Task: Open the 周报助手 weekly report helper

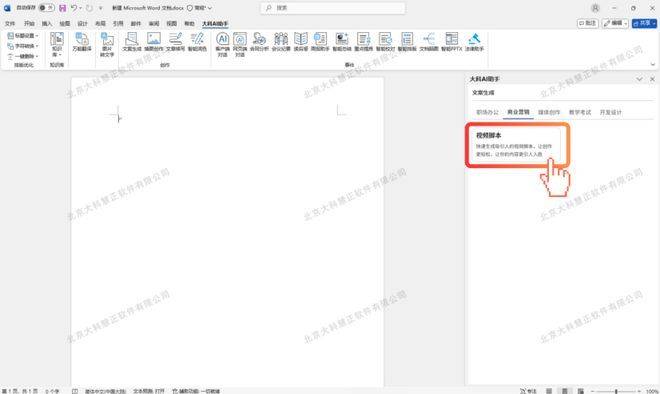Action: tap(320, 42)
